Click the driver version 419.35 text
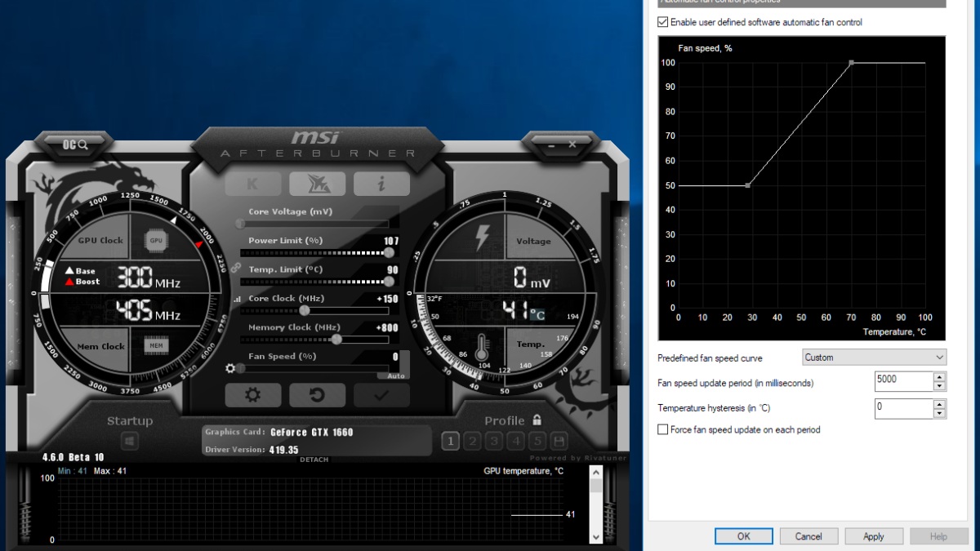980x551 pixels. click(x=283, y=450)
